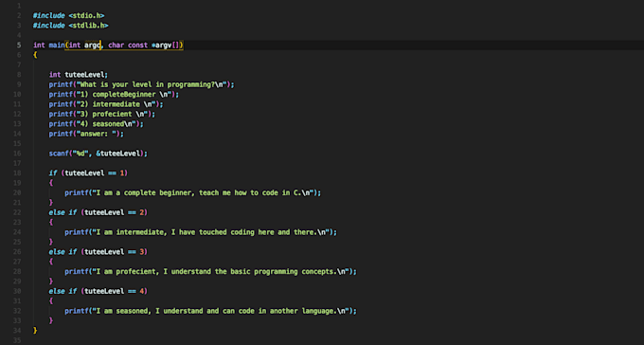Screen dimensions: 644x345
Task: Click opening brace on line 6
Action: tap(35, 55)
